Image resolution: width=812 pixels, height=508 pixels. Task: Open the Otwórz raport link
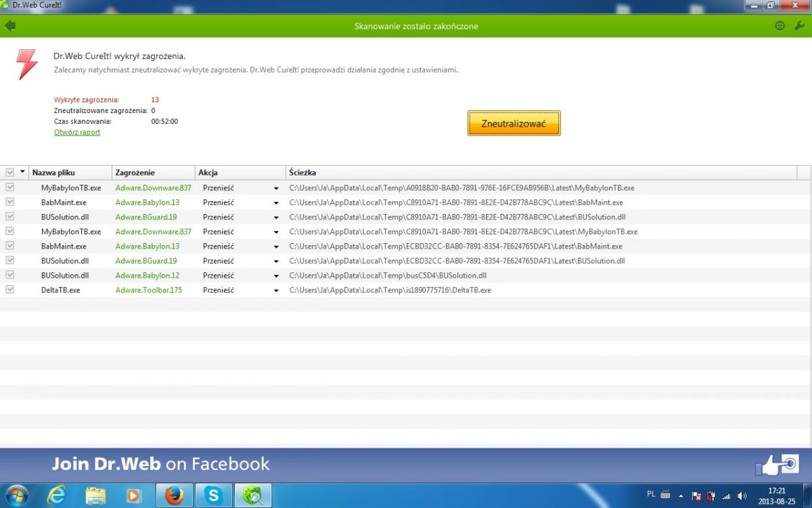click(x=77, y=132)
